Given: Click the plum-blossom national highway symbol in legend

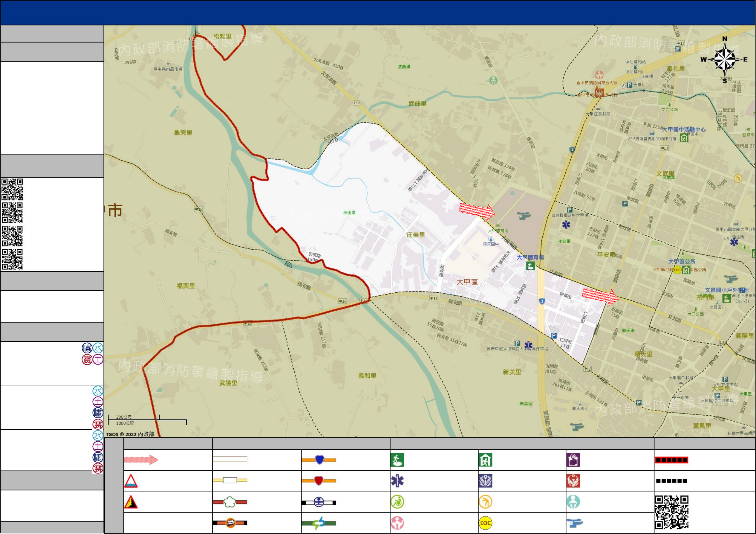Looking at the screenshot, I should [230, 502].
